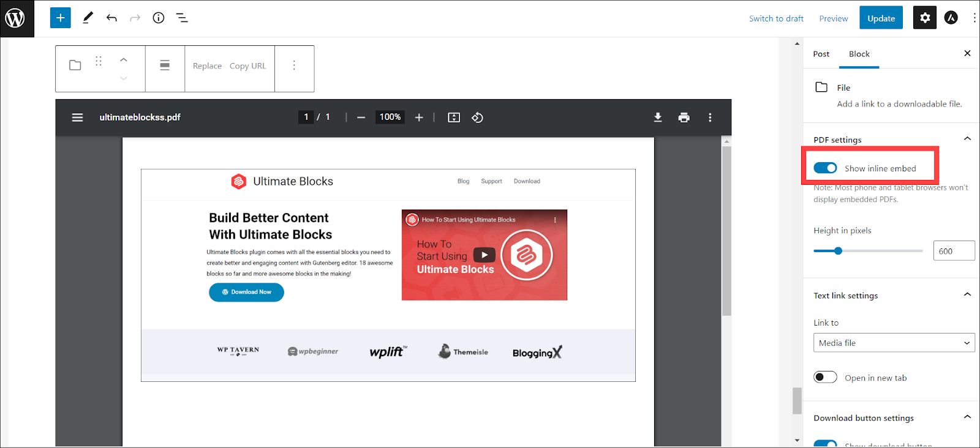Open the Astra theme settings icon
The height and width of the screenshot is (448, 980).
click(951, 18)
